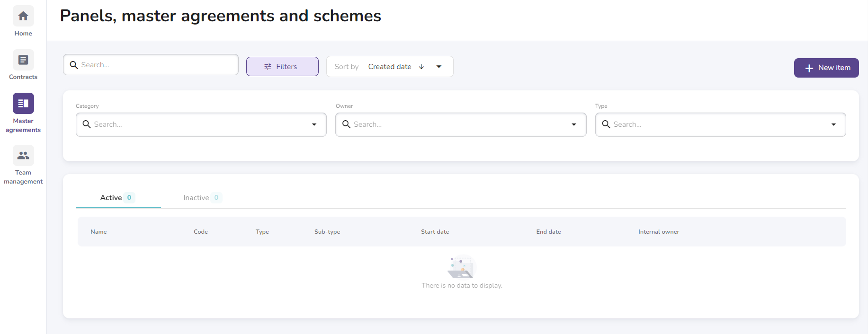Viewport: 868px width, 334px height.
Task: Open the Contracts section icon
Action: [23, 60]
